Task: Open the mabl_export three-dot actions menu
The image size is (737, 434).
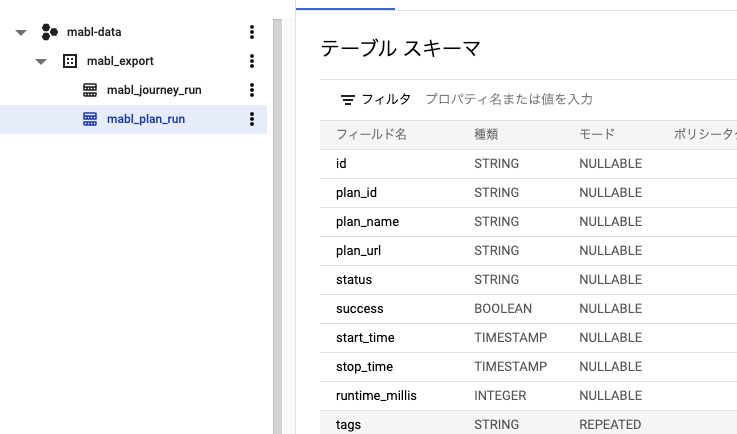Action: coord(252,61)
